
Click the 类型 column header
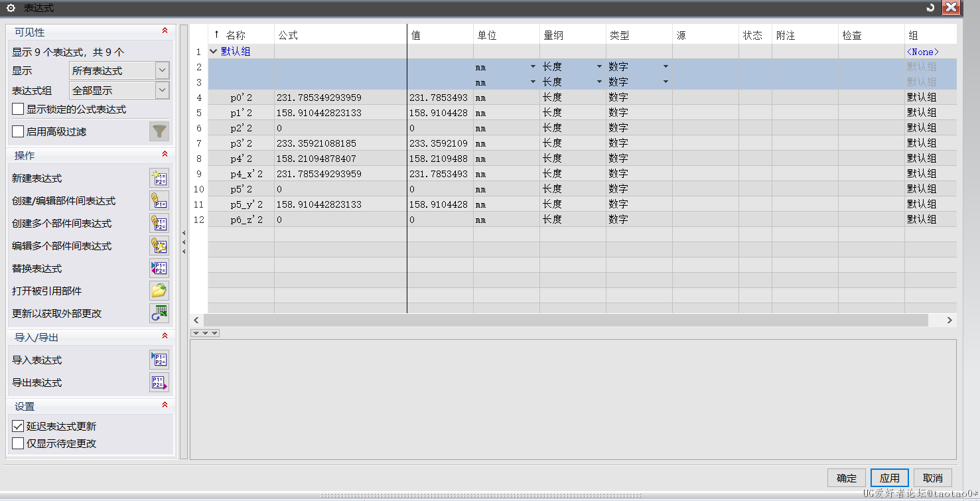[x=640, y=35]
